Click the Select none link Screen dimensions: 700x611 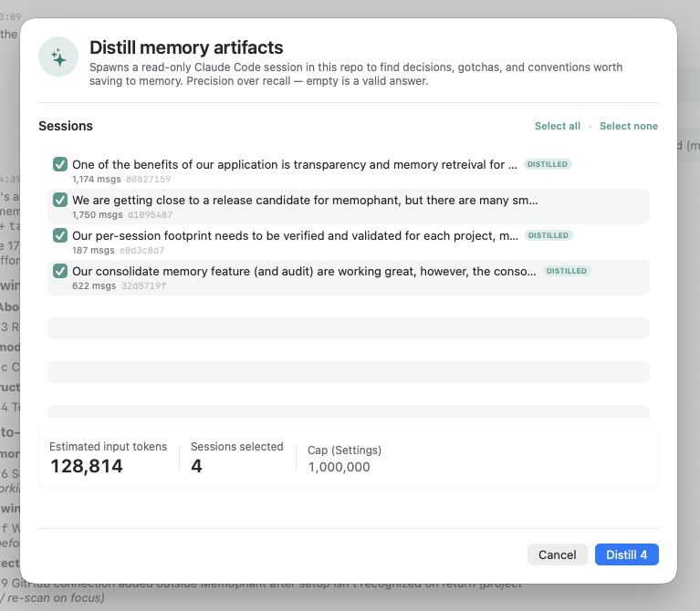pyautogui.click(x=629, y=126)
